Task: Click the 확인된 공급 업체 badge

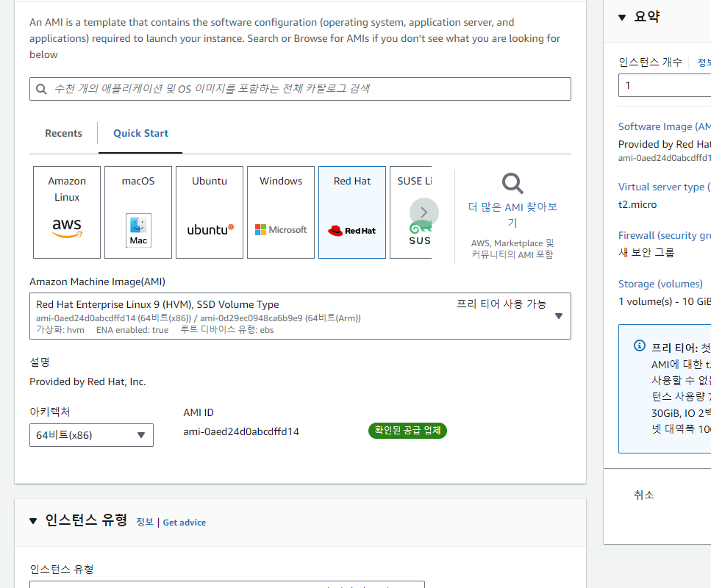Action: 407,430
